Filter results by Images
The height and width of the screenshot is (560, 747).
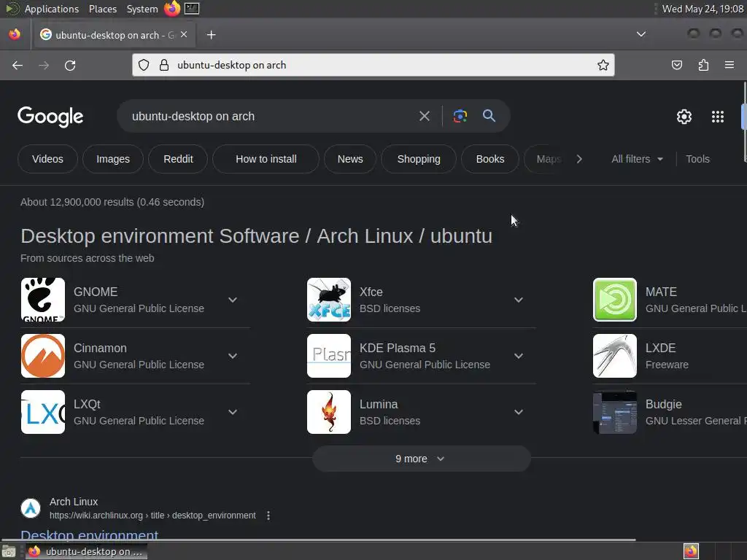point(113,159)
